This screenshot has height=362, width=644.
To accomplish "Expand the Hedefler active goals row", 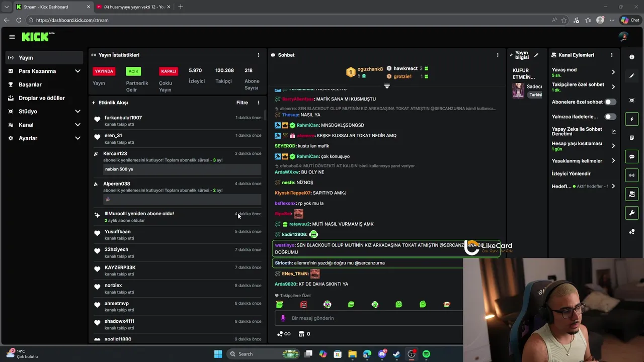I will pyautogui.click(x=584, y=187).
